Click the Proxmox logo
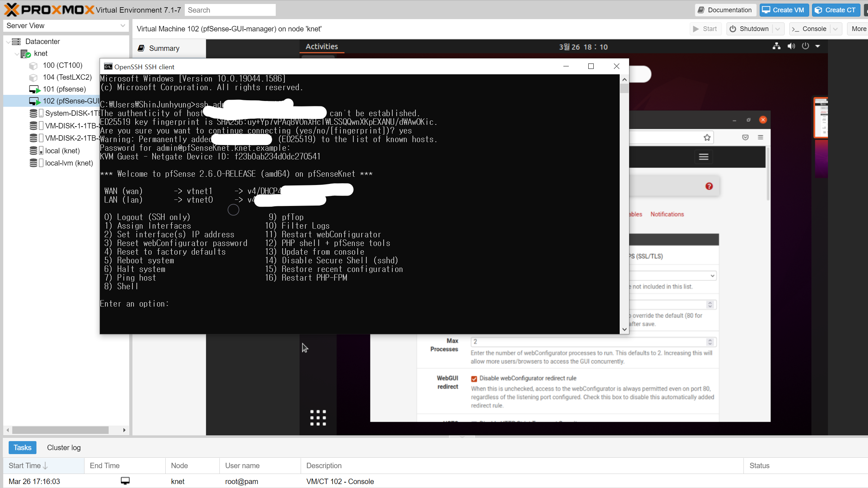Image resolution: width=868 pixels, height=488 pixels. 49,10
